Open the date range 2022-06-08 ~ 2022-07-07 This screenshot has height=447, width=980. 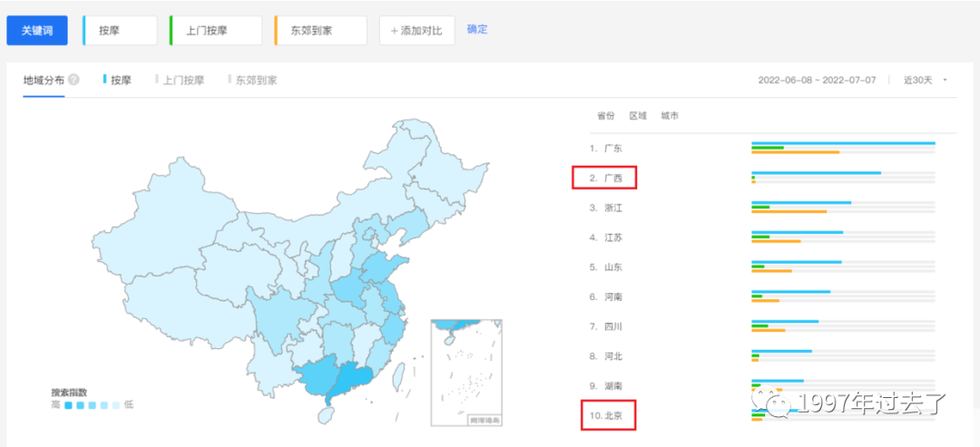coord(817,80)
